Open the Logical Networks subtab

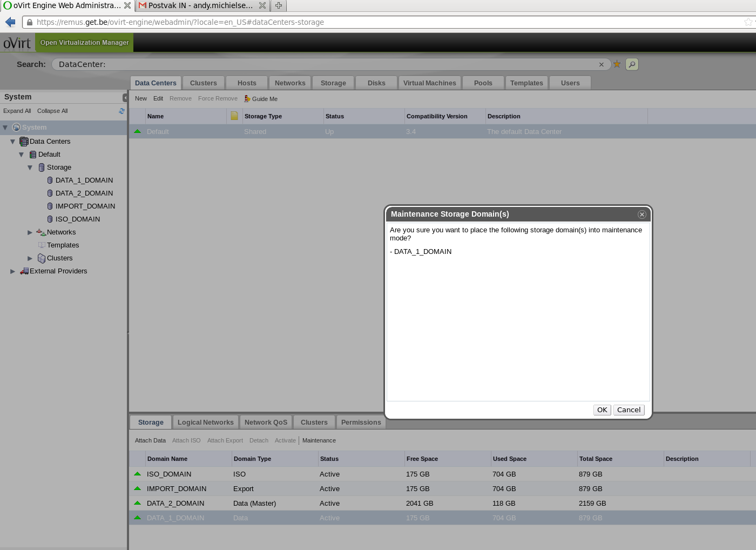[205, 422]
